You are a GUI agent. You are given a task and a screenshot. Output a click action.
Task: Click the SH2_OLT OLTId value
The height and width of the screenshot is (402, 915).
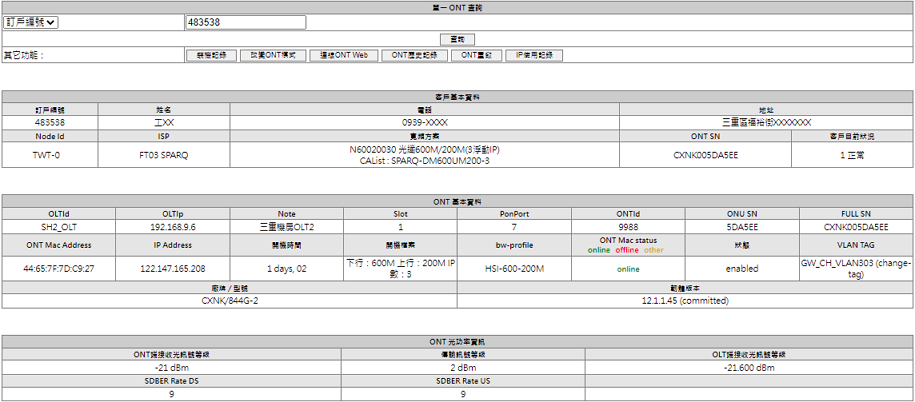point(58,227)
